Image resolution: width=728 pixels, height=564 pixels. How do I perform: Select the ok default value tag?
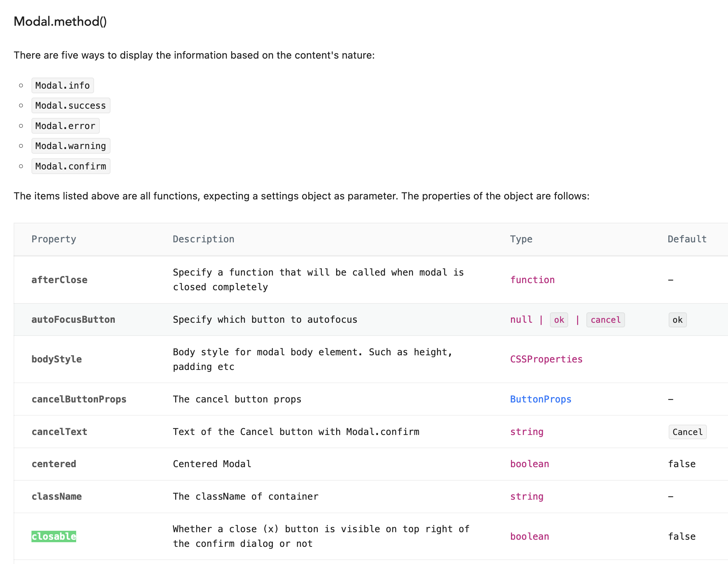tap(677, 320)
